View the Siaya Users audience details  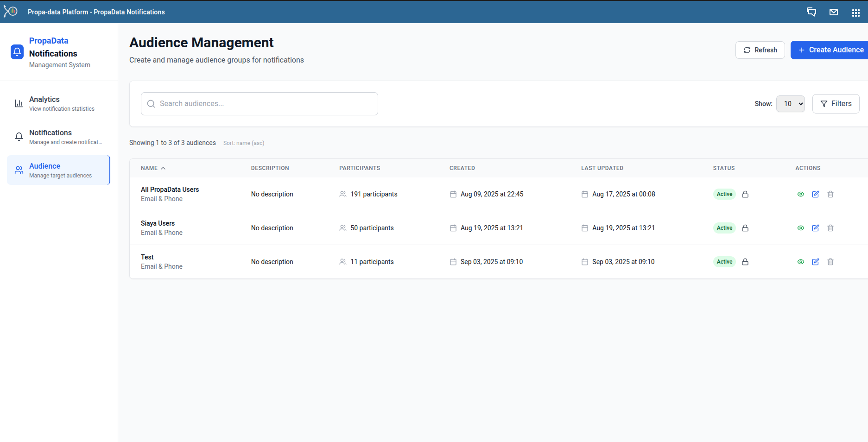tap(800, 228)
